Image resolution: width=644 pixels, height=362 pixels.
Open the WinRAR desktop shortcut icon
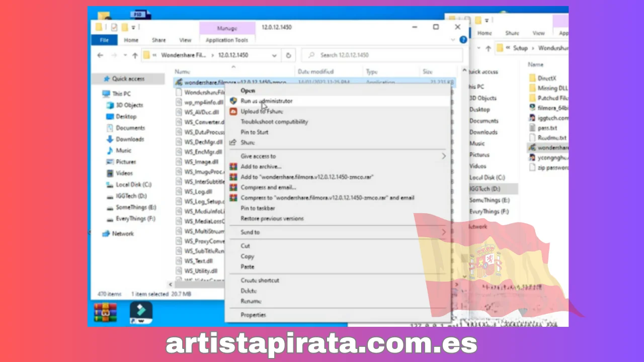tap(105, 313)
